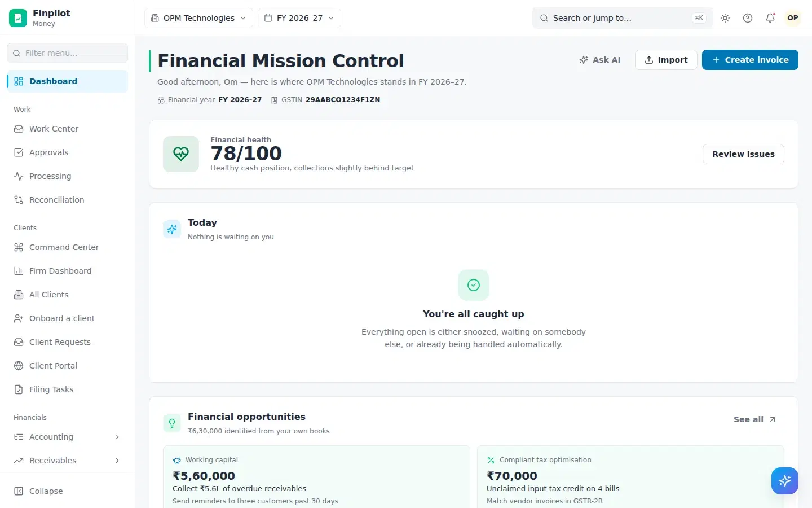Image resolution: width=812 pixels, height=508 pixels.
Task: Click the Accounting list icon
Action: (x=19, y=437)
